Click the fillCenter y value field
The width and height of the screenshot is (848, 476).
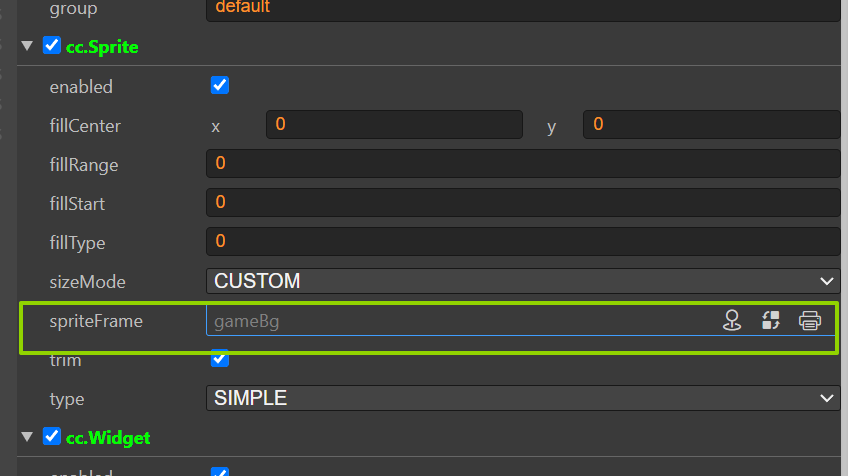712,124
